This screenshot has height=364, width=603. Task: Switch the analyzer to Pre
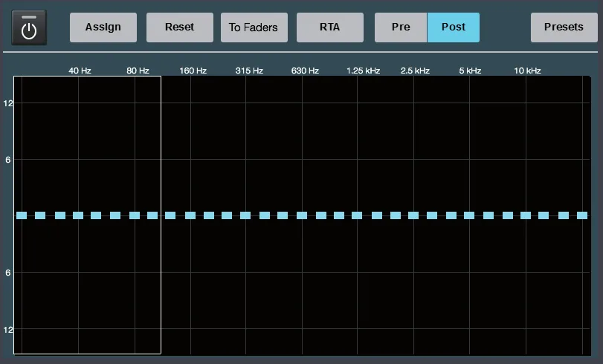(x=401, y=27)
